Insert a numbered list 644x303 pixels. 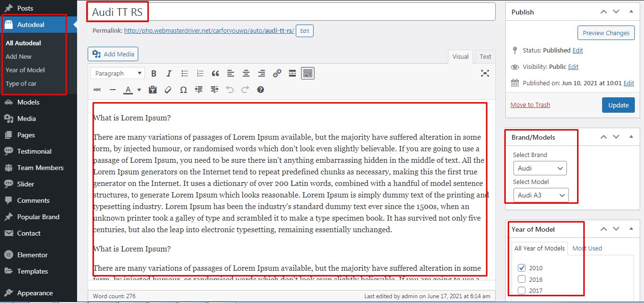pos(200,73)
